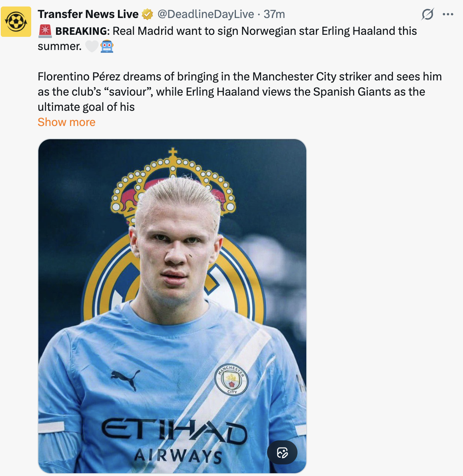Viewport: 463px width, 476px height.
Task: Open the Transfer News Live display name
Action: pos(88,14)
